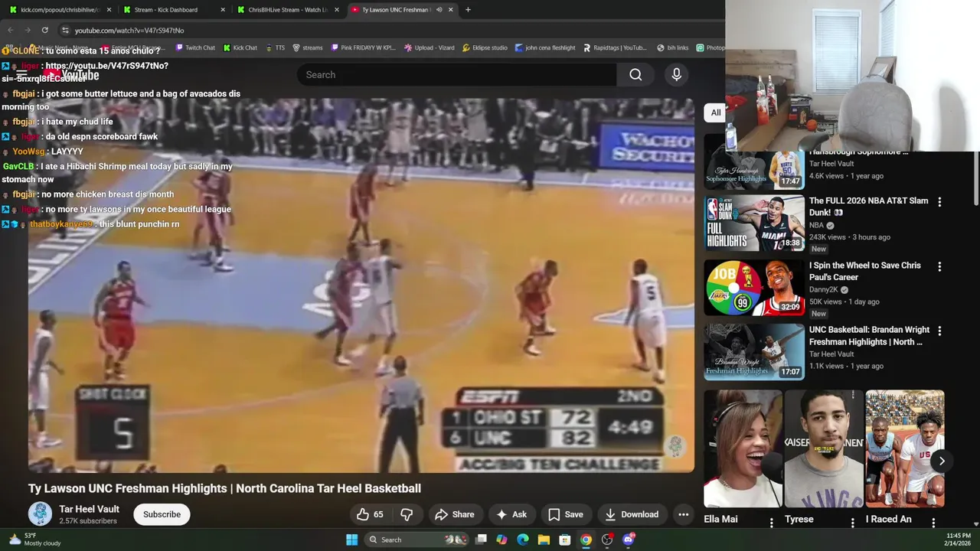Open the 2026 NBA Slam Dunk thumbnail

(754, 223)
